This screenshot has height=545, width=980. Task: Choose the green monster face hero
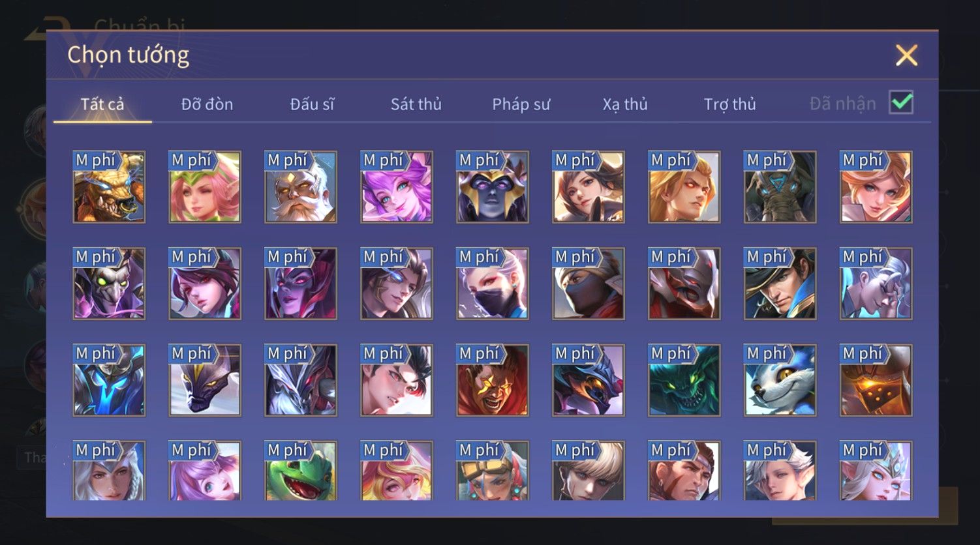(684, 381)
